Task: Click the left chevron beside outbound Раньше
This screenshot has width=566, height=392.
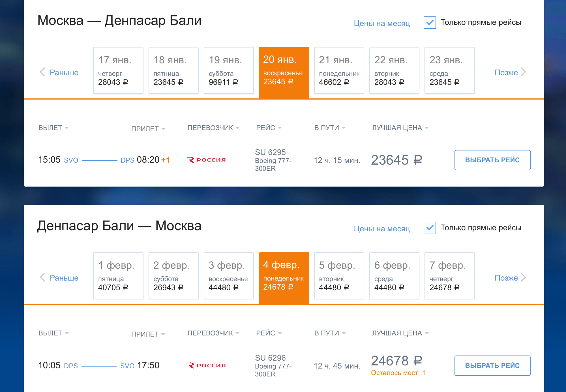Action: tap(43, 72)
